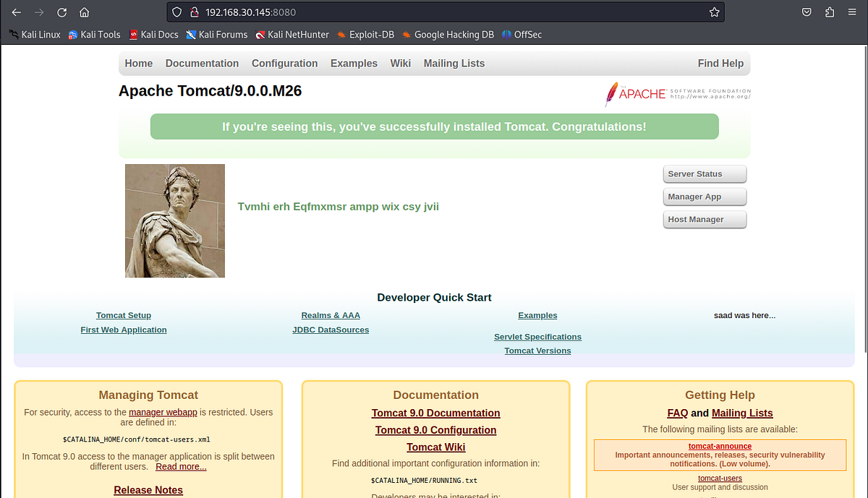Open the Wiki section
868x498 pixels.
(x=401, y=63)
